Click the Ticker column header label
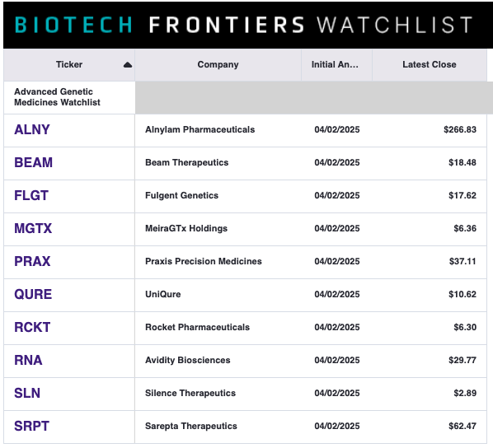 pyautogui.click(x=69, y=64)
